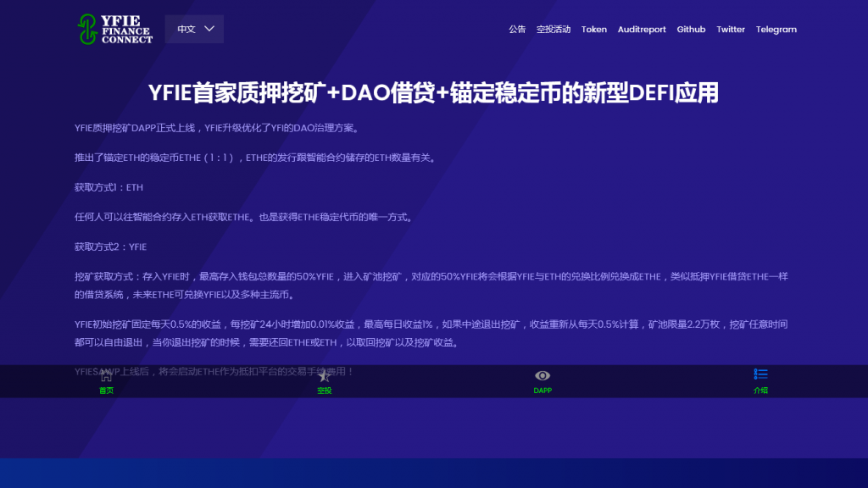Select the star airdrop icon in bottom bar
The width and height of the screenshot is (868, 488).
point(324,376)
